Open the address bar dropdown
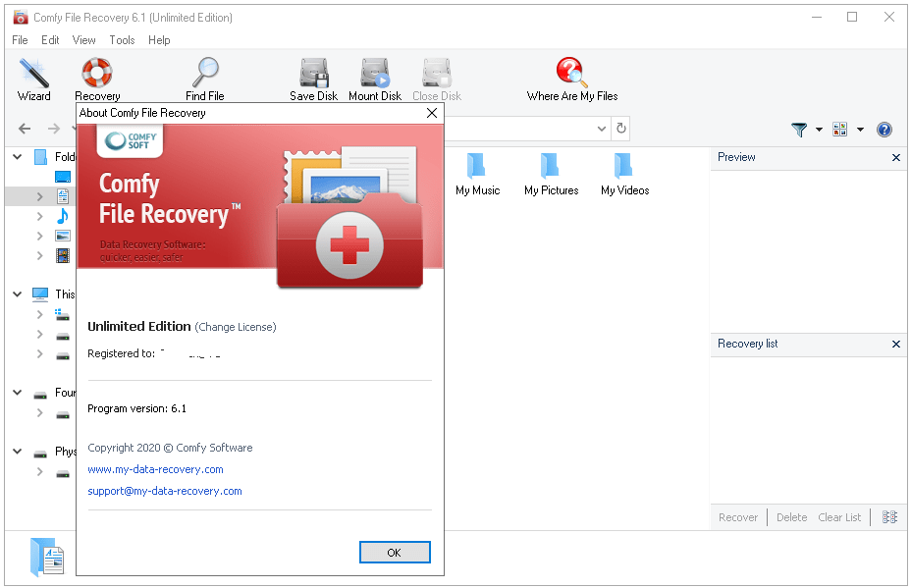 click(602, 129)
